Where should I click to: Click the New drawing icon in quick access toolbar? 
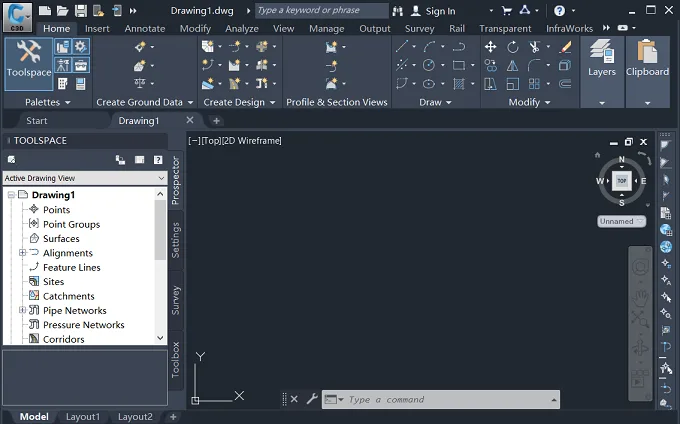tap(45, 11)
